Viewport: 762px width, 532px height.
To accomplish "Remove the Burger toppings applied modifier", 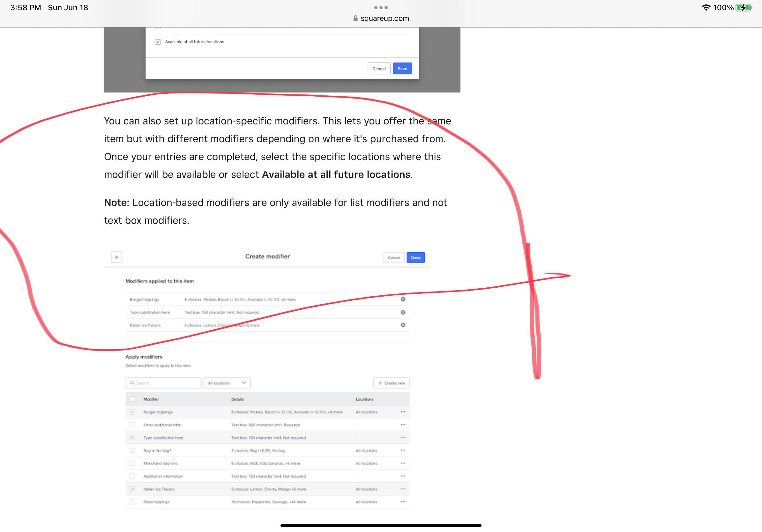I will pos(403,299).
